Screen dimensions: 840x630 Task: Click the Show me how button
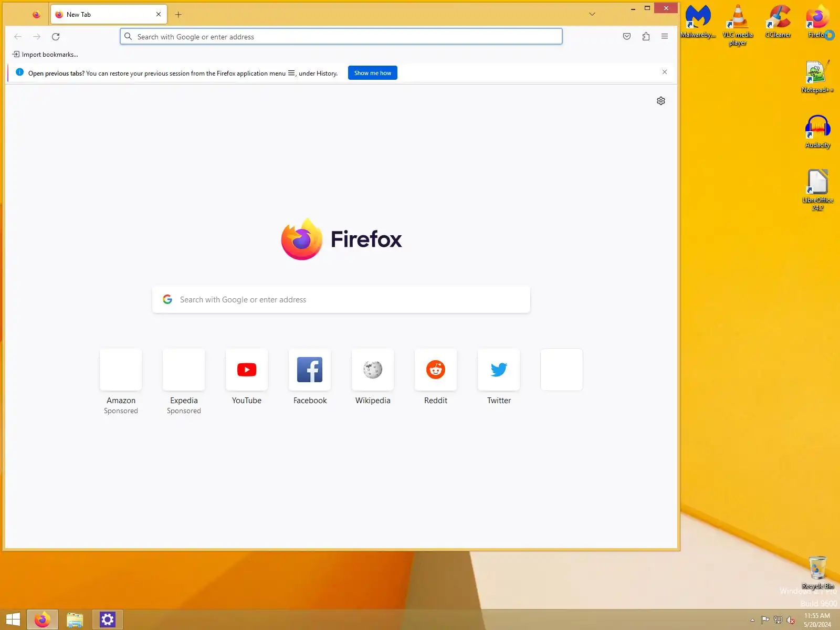coord(373,73)
